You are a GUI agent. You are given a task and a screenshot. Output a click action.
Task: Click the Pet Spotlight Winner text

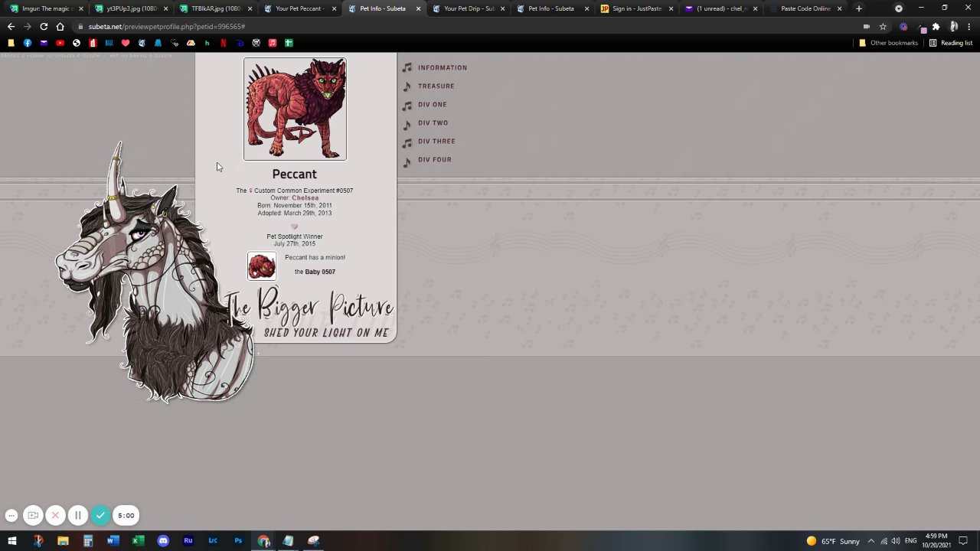point(295,236)
